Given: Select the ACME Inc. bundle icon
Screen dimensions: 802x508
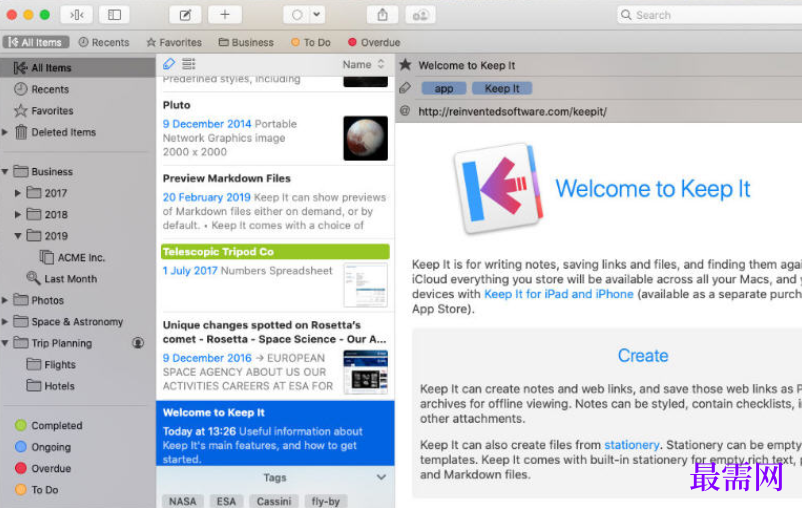Looking at the screenshot, I should click(x=47, y=257).
